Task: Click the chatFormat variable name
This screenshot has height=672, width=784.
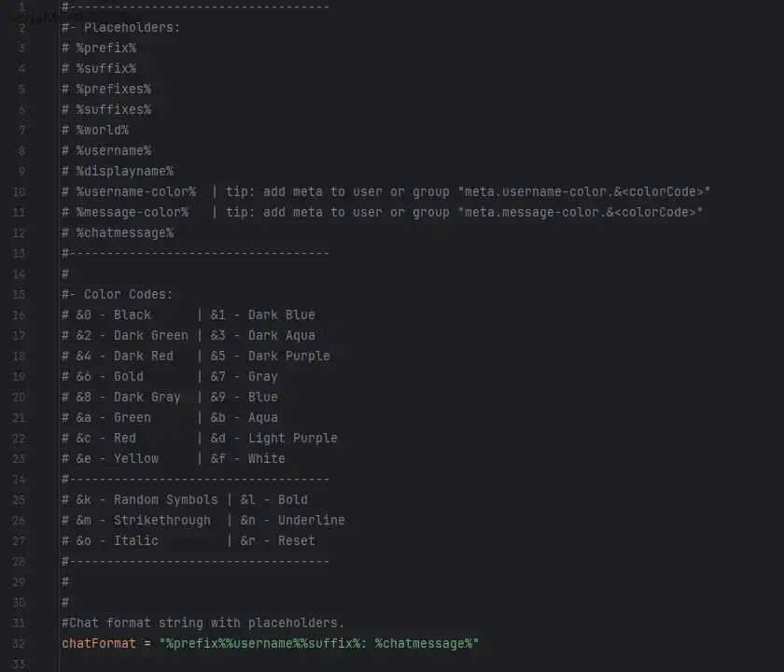Action: coord(99,643)
